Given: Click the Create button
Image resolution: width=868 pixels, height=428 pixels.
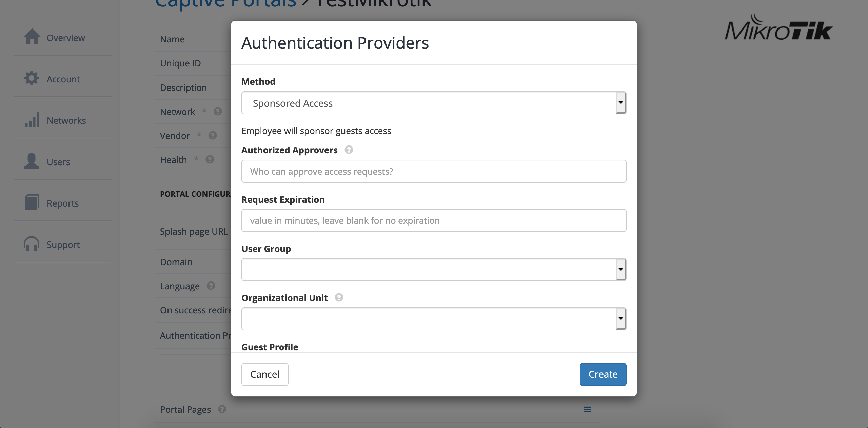Looking at the screenshot, I should [x=603, y=374].
